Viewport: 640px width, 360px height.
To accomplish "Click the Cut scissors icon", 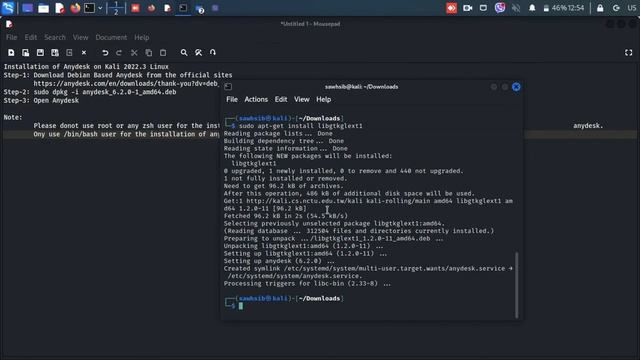I will click(134, 53).
